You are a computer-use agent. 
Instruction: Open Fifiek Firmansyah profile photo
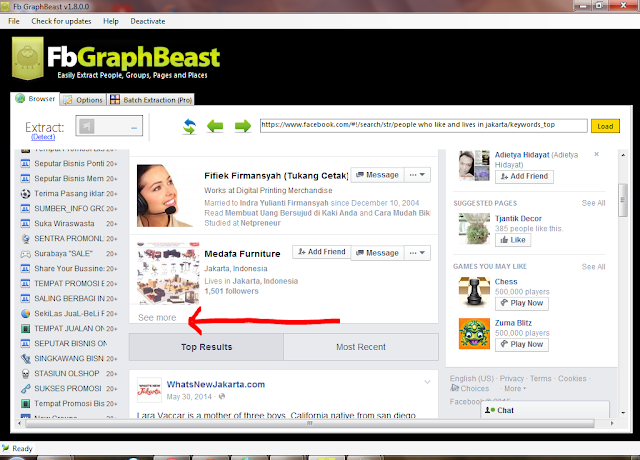(168, 196)
